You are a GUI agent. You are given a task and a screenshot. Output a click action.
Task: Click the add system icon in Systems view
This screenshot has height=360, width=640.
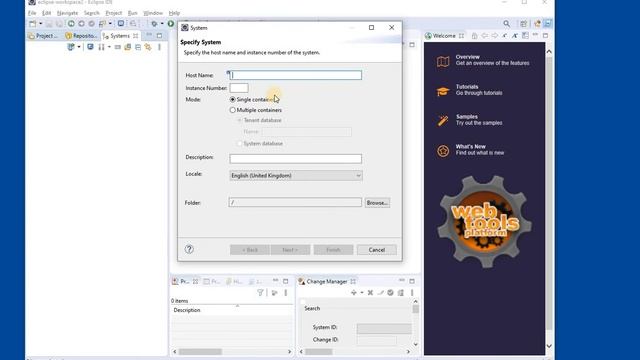tap(71, 47)
